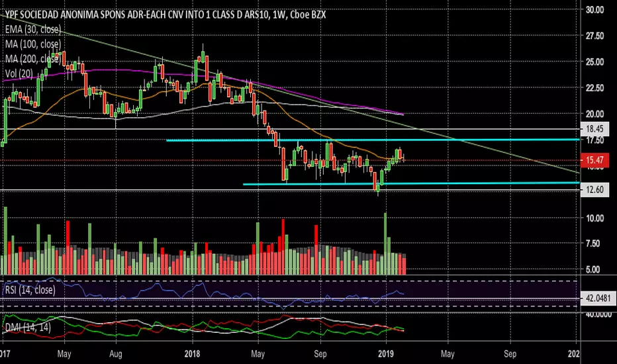Viewport: 617px width, 364px height.
Task: Click the last Sep label on time axis
Action: click(x=510, y=354)
